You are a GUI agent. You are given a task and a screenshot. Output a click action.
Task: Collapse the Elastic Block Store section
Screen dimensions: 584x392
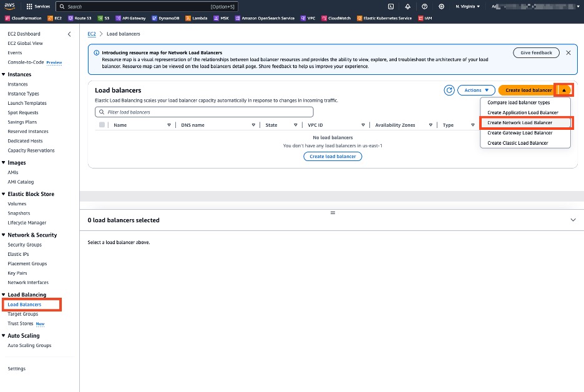click(4, 194)
